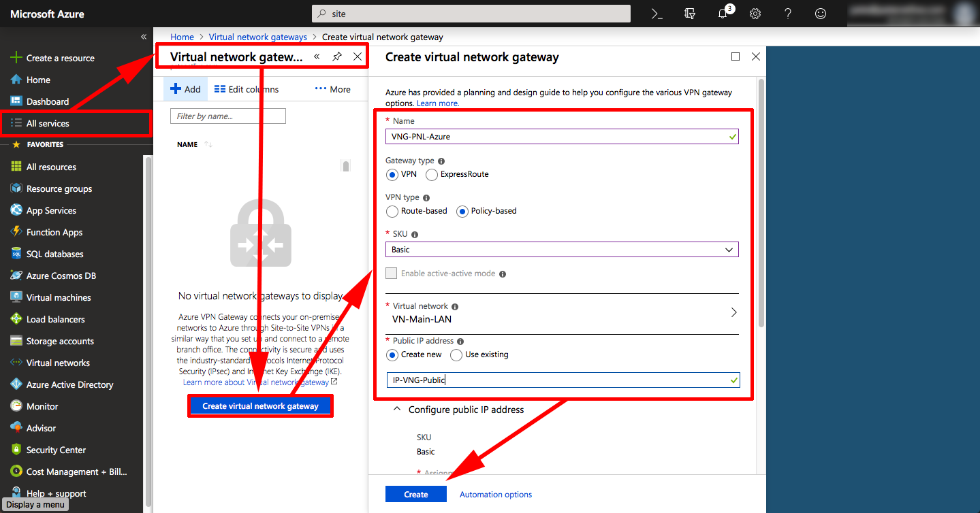This screenshot has height=513, width=980.
Task: Open the notifications bell
Action: 723,14
